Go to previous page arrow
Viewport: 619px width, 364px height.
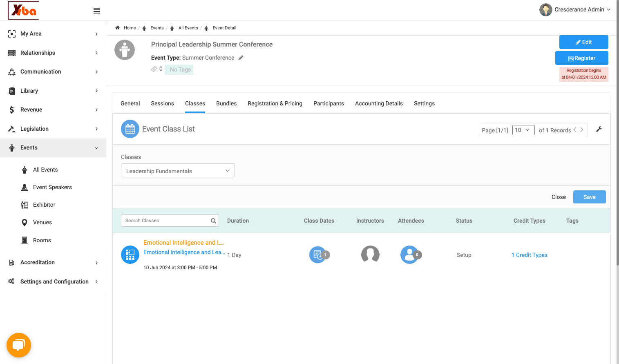pyautogui.click(x=575, y=130)
